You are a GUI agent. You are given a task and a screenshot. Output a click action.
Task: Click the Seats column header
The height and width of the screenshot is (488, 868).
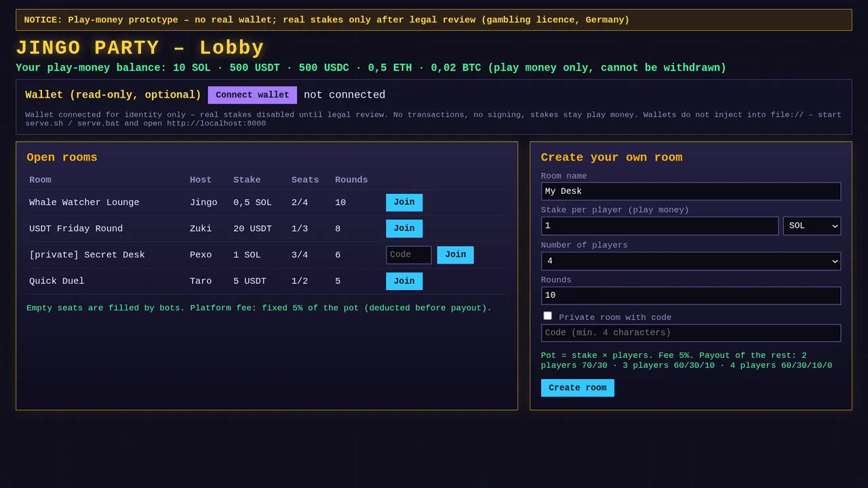305,180
